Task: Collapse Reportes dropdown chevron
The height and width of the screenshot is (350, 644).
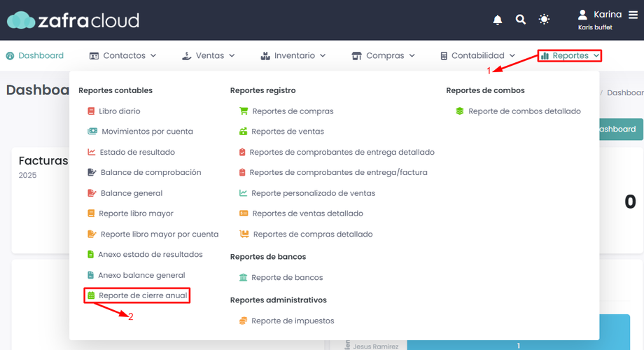Action: tap(596, 55)
